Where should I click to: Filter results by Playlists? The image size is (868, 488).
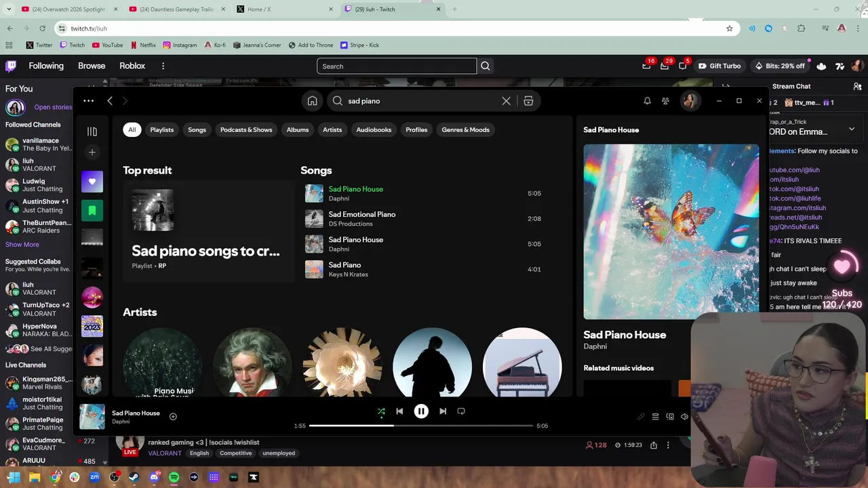(162, 130)
